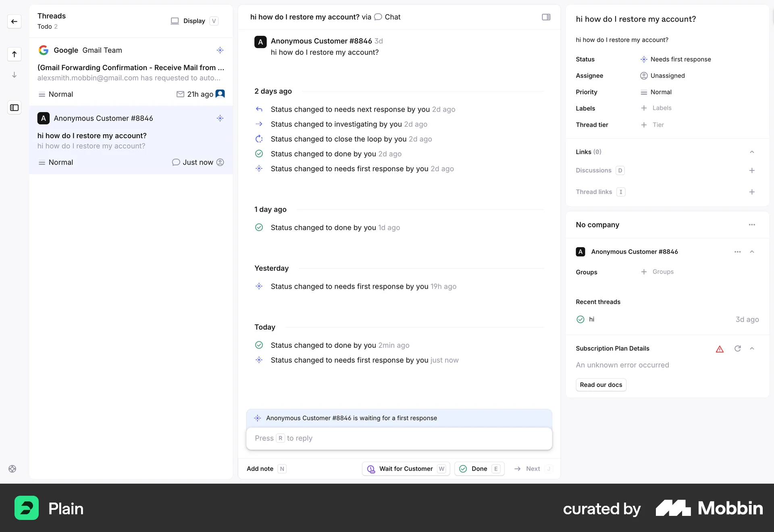Click the back arrow above the Threads list

(x=14, y=21)
